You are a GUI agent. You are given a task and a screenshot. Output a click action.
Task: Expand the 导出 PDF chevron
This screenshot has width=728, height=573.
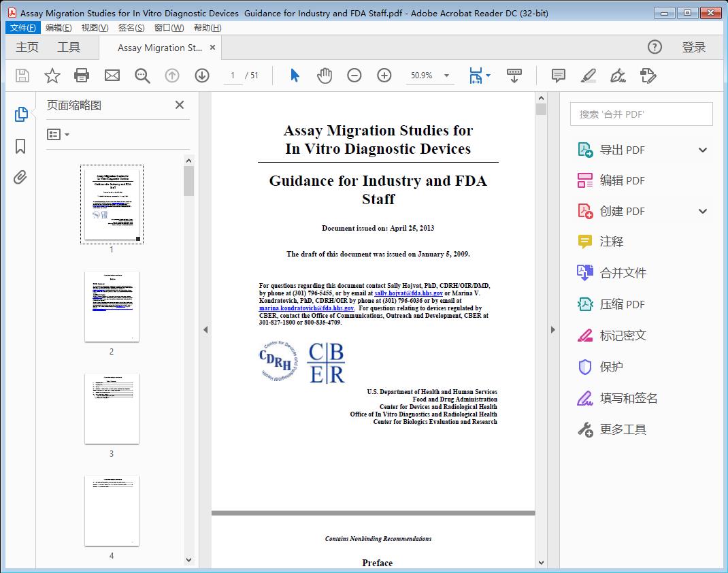703,150
